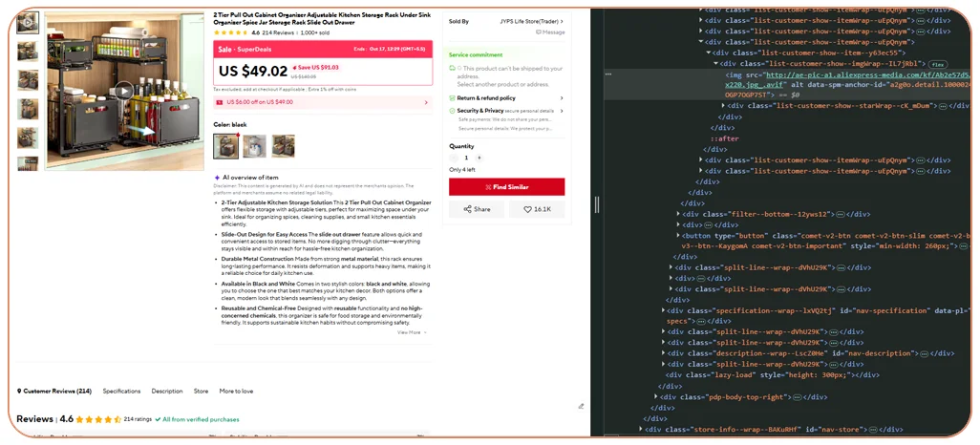
Task: Click the green check icon before All from verified purchases
Action: click(x=158, y=419)
